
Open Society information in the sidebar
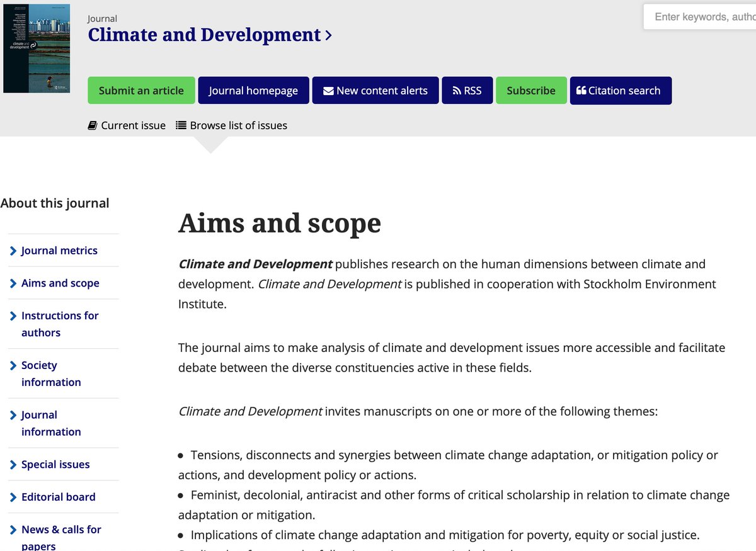coord(51,373)
